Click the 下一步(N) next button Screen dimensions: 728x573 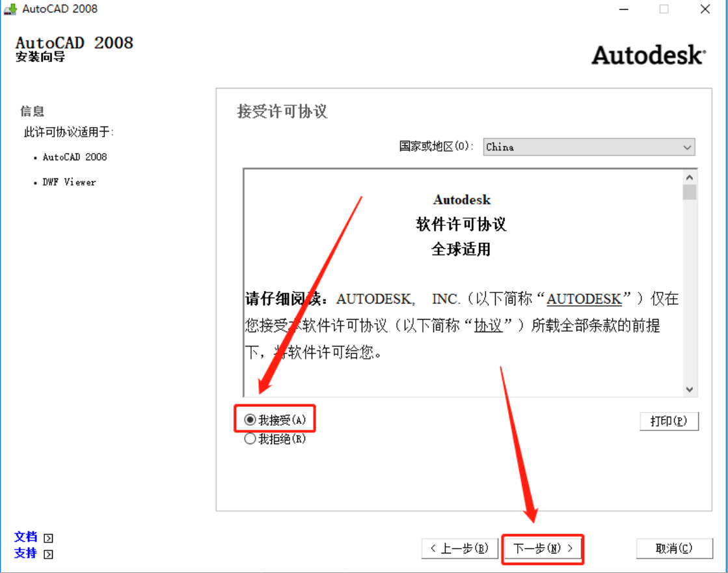(543, 548)
